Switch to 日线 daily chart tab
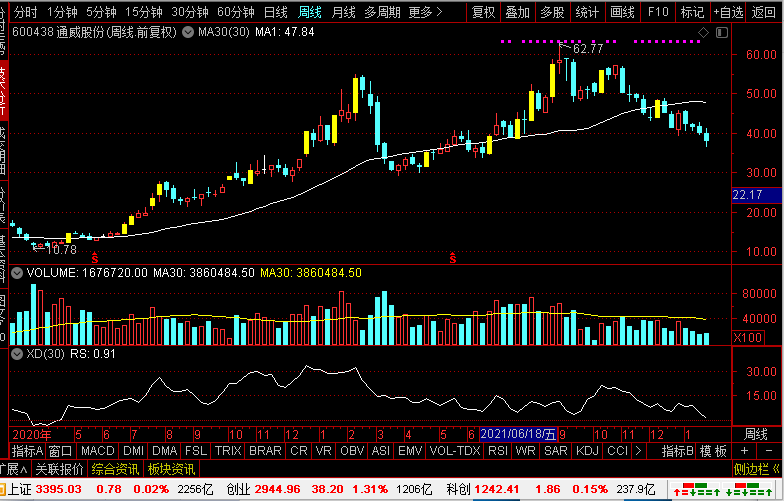Image resolution: width=784 pixels, height=501 pixels. point(276,13)
